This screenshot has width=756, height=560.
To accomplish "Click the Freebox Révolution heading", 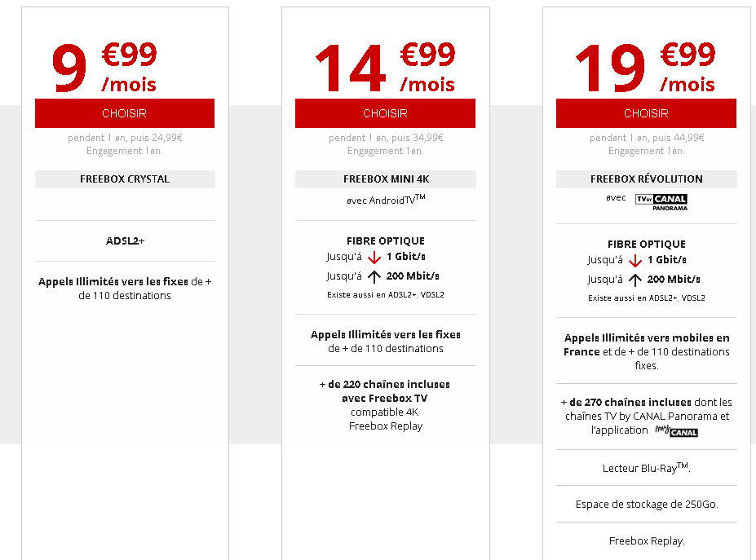I will (x=646, y=179).
